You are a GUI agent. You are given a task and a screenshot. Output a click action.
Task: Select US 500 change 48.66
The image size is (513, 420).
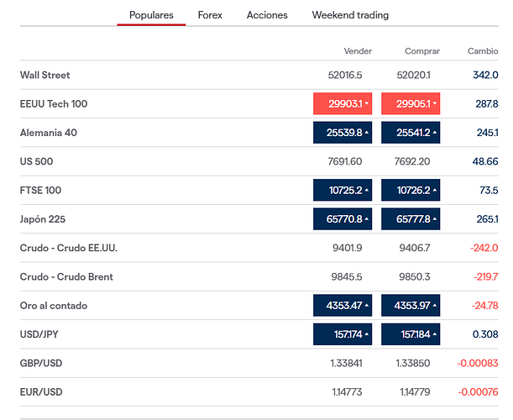point(485,161)
